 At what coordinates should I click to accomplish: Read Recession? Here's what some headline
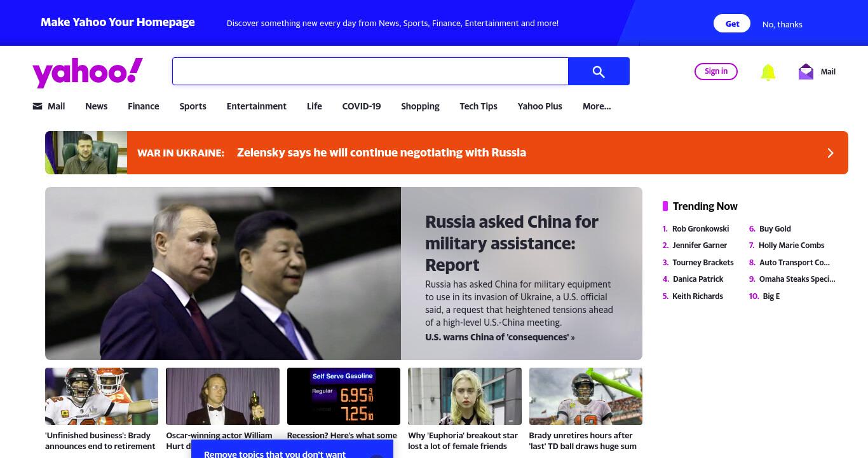click(342, 435)
